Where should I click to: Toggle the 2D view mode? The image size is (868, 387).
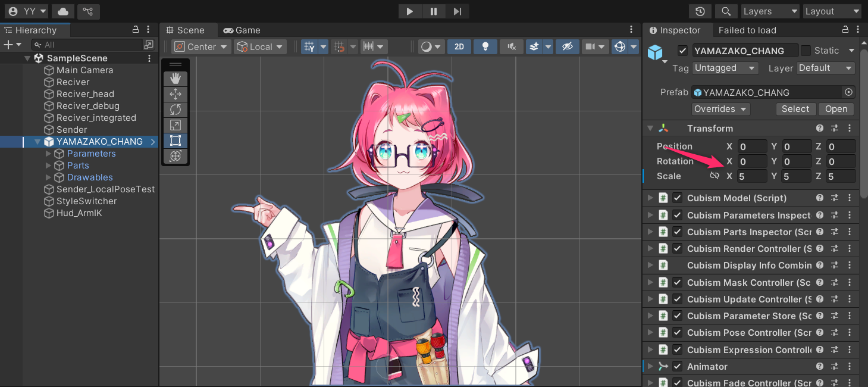click(x=459, y=46)
